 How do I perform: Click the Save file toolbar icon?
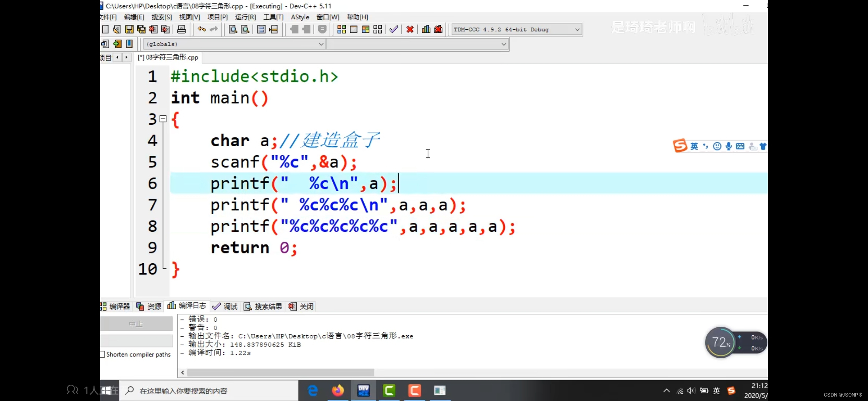129,29
